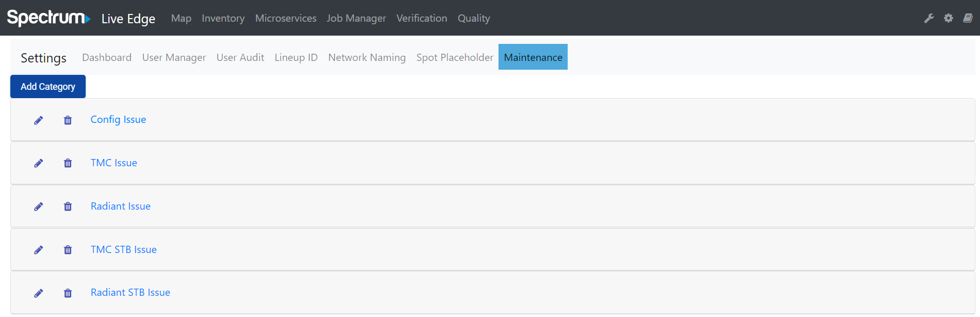Delete the Radiant STB Issue category

[68, 293]
